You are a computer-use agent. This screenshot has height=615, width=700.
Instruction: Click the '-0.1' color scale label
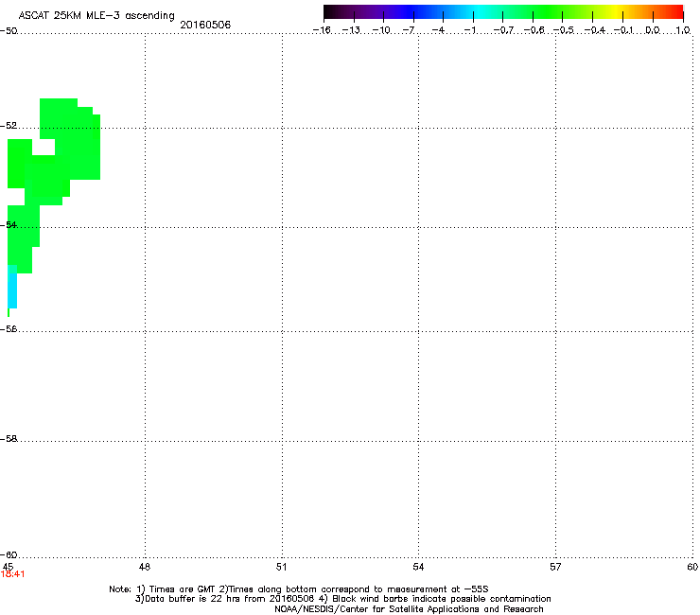click(623, 30)
